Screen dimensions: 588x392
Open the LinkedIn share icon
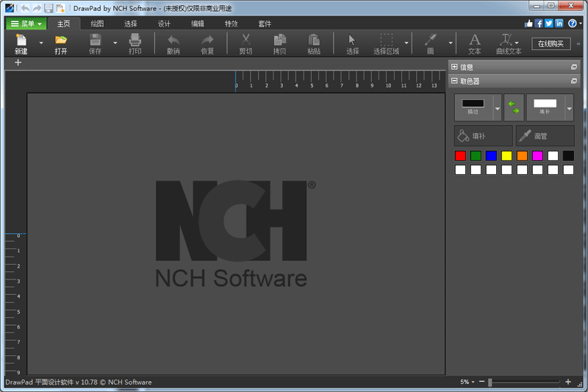click(559, 24)
